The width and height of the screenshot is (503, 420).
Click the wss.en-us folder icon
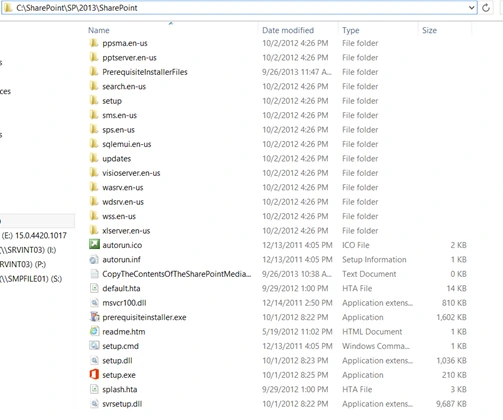[94, 216]
